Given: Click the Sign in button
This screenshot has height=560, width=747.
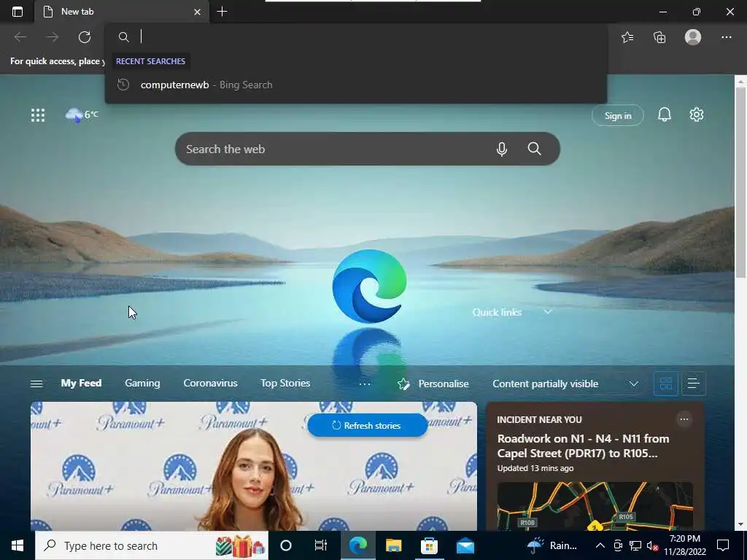Looking at the screenshot, I should click(x=617, y=115).
